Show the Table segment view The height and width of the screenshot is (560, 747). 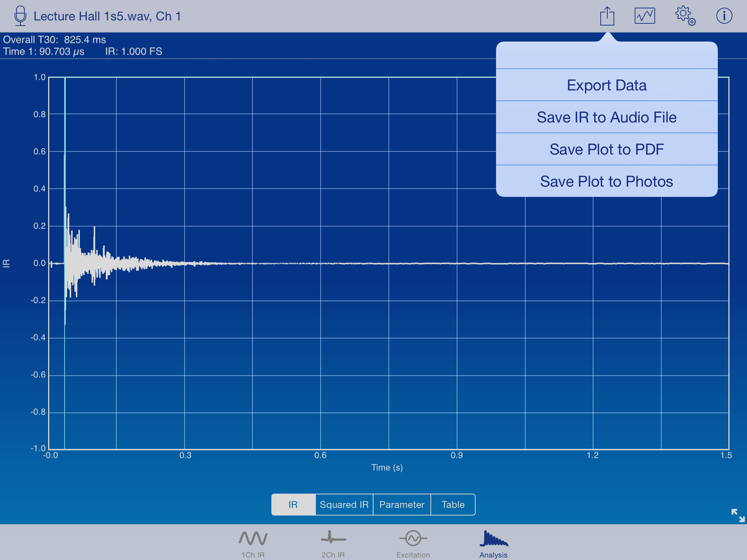(x=453, y=505)
